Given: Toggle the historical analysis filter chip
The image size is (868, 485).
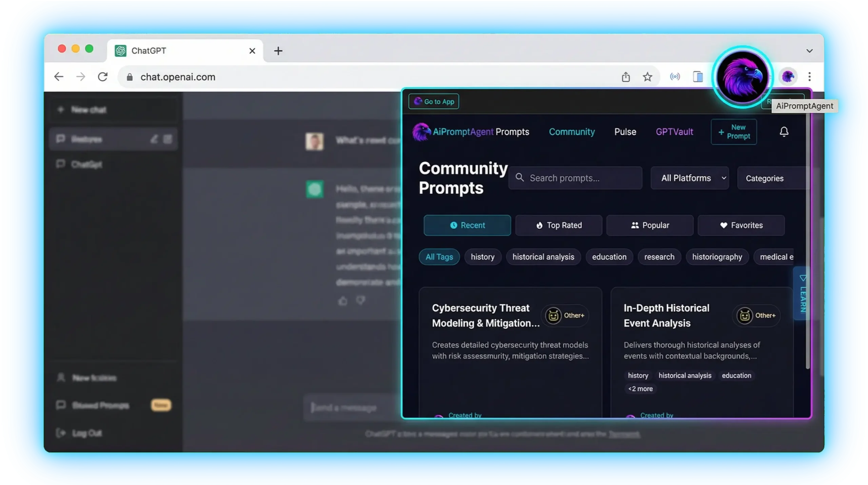Looking at the screenshot, I should pos(543,257).
